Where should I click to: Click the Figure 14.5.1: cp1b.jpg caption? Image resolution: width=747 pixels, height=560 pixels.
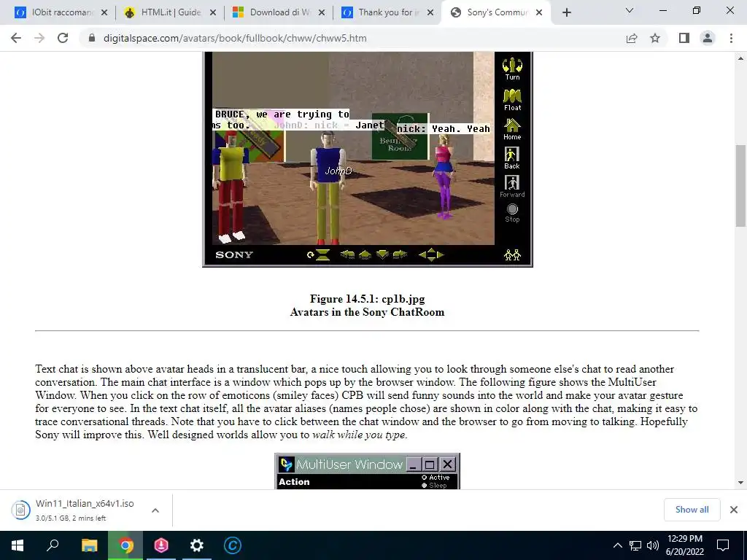(x=368, y=299)
